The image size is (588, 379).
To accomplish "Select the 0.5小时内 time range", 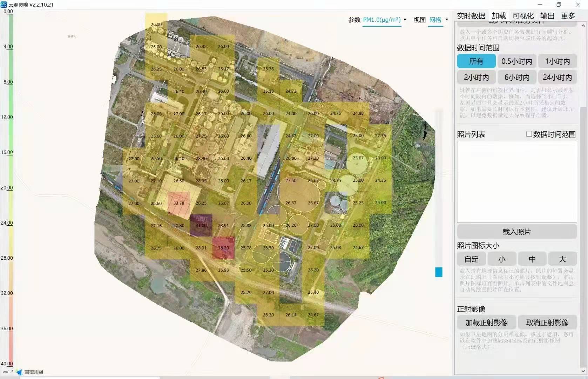I will (516, 61).
